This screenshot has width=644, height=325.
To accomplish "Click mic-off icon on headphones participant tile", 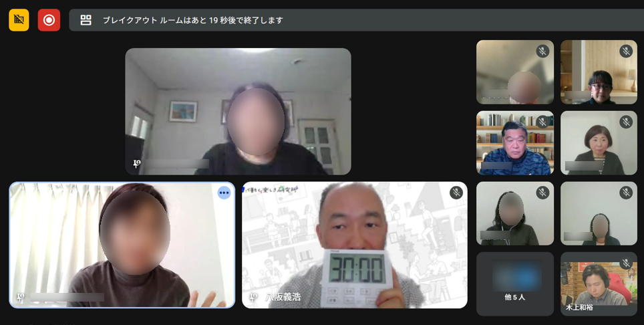I will click(x=542, y=193).
